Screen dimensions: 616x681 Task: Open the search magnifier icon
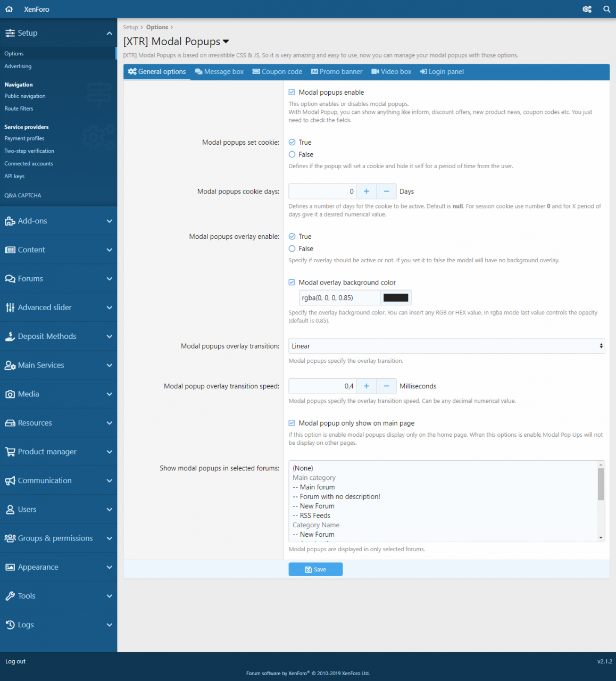click(x=606, y=9)
